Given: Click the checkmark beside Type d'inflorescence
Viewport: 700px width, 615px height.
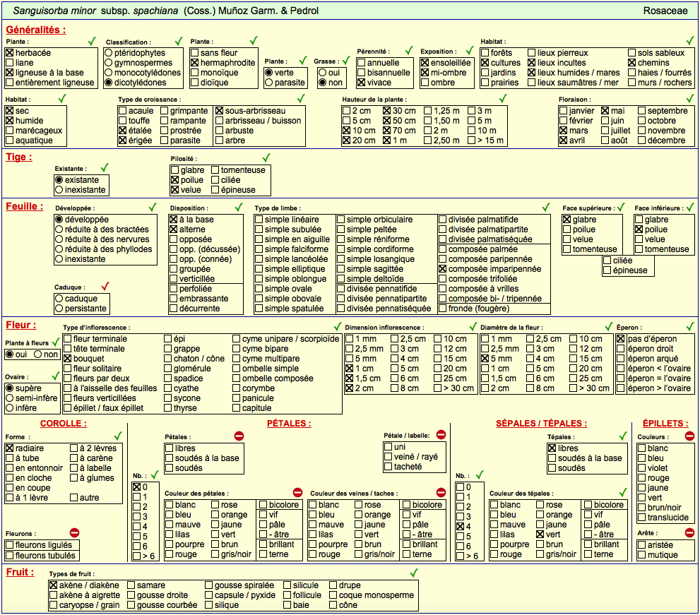Looking at the screenshot, I should click(x=338, y=326).
